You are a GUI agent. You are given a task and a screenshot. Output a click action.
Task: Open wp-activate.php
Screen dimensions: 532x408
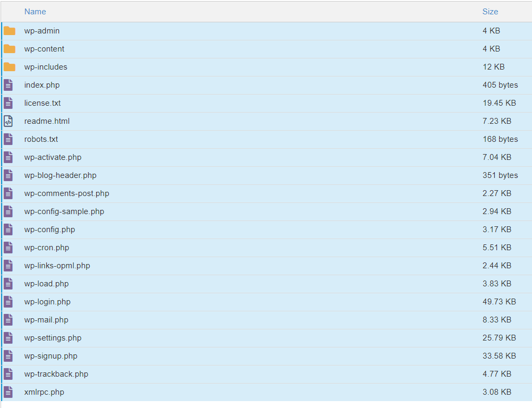pyautogui.click(x=52, y=157)
